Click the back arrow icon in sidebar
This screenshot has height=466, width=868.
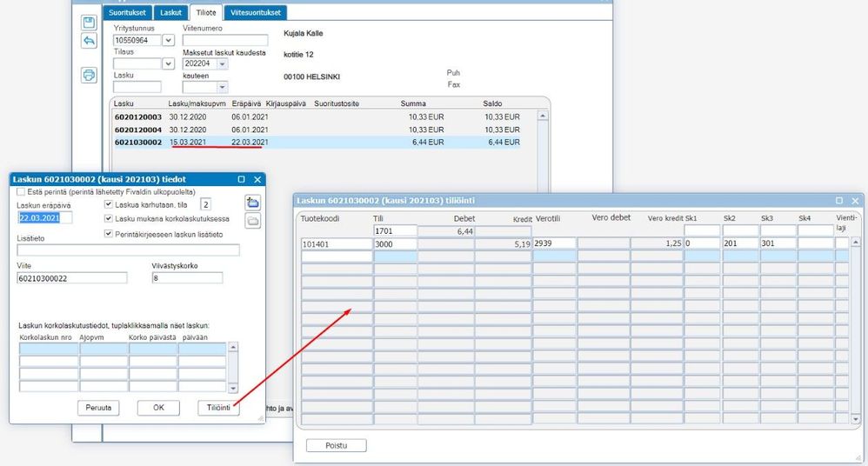click(x=89, y=40)
